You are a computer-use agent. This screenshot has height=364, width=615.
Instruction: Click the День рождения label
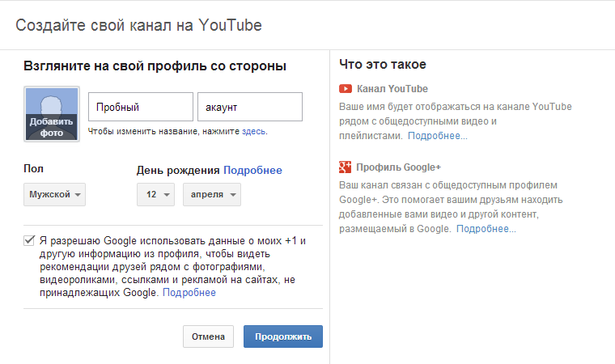point(178,170)
